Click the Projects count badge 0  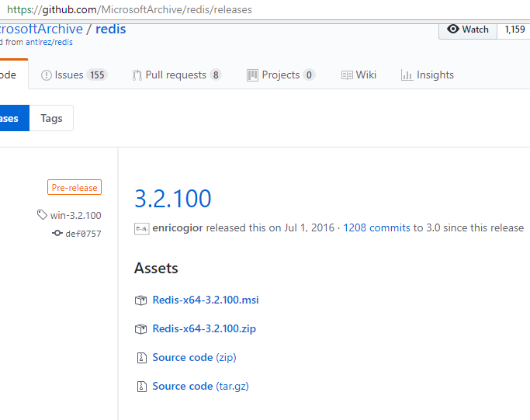tap(309, 75)
